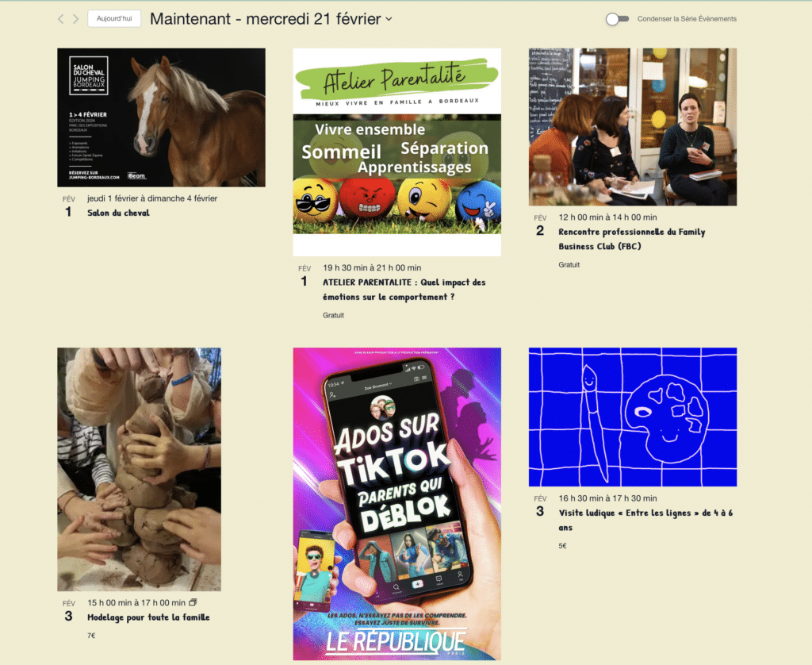
Task: Open the Salon du cheval horse poster
Action: [x=161, y=117]
